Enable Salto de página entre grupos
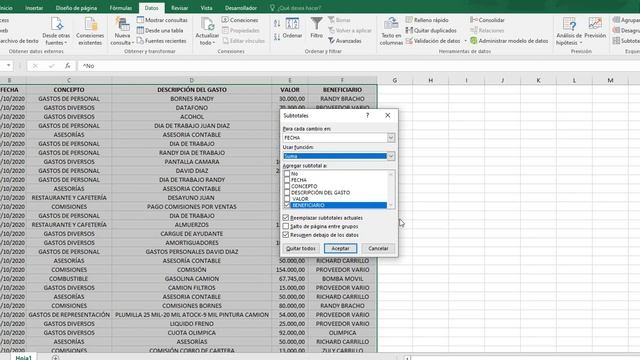Viewport: 640px width, 360px height. click(286, 226)
